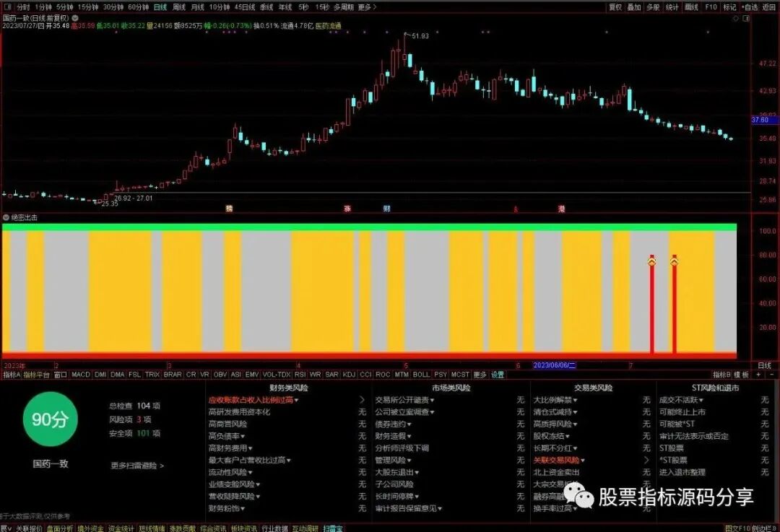Click the panel icon left of 分时
This screenshot has width=780, height=532.
tap(7, 7)
